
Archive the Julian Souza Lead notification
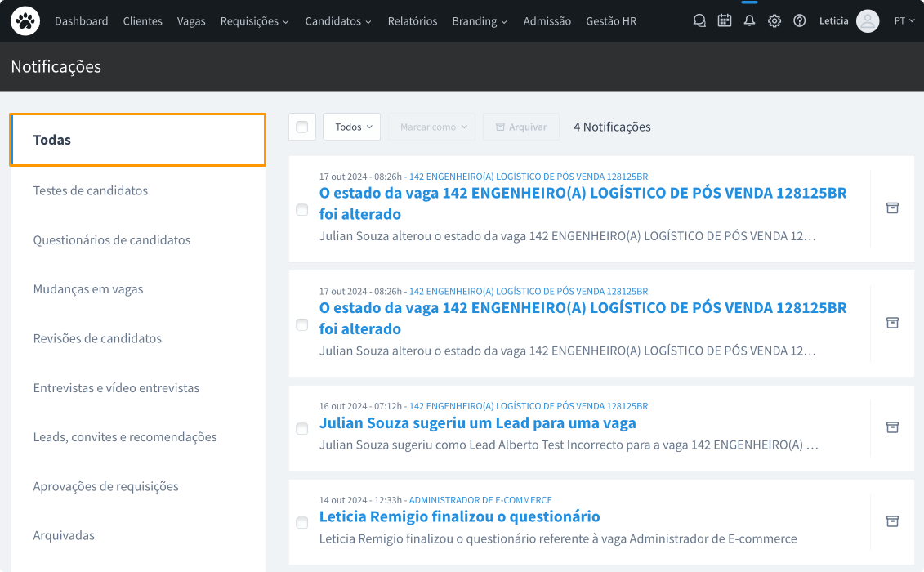tap(892, 427)
